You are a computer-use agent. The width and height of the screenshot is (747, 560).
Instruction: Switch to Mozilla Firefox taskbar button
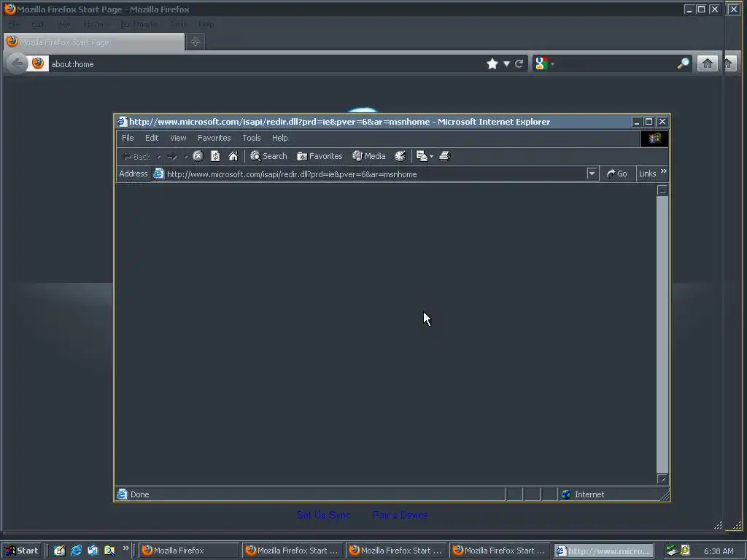point(189,551)
